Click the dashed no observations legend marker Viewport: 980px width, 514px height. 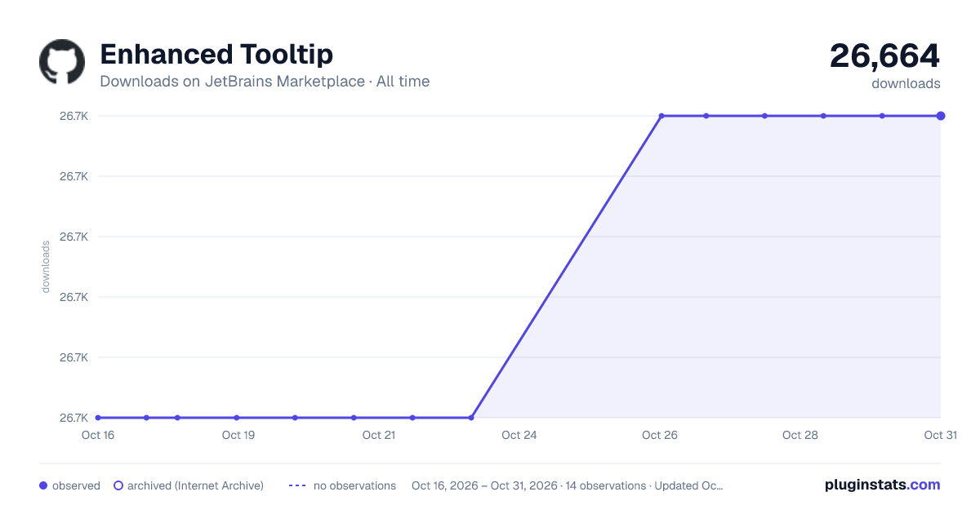pyautogui.click(x=297, y=485)
